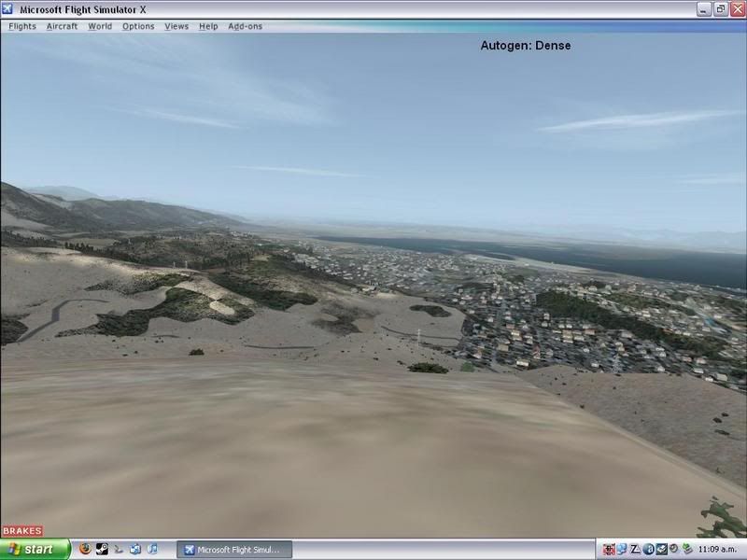Open the World menu
This screenshot has width=747, height=560.
click(100, 26)
